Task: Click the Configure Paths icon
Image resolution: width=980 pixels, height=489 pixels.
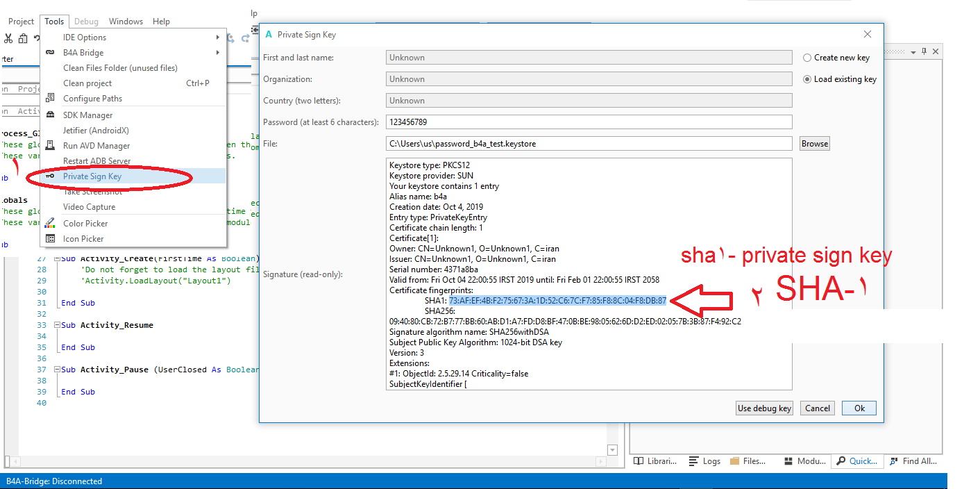Action: 50,99
